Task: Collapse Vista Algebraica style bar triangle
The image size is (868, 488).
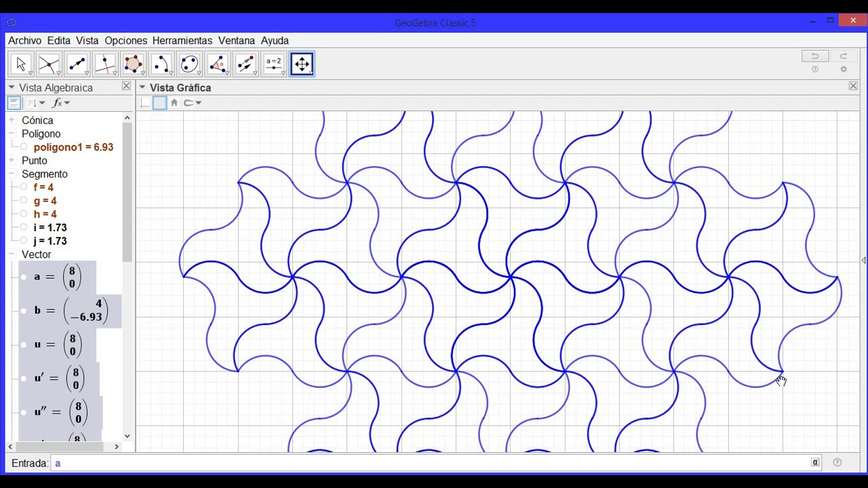Action: (12, 87)
